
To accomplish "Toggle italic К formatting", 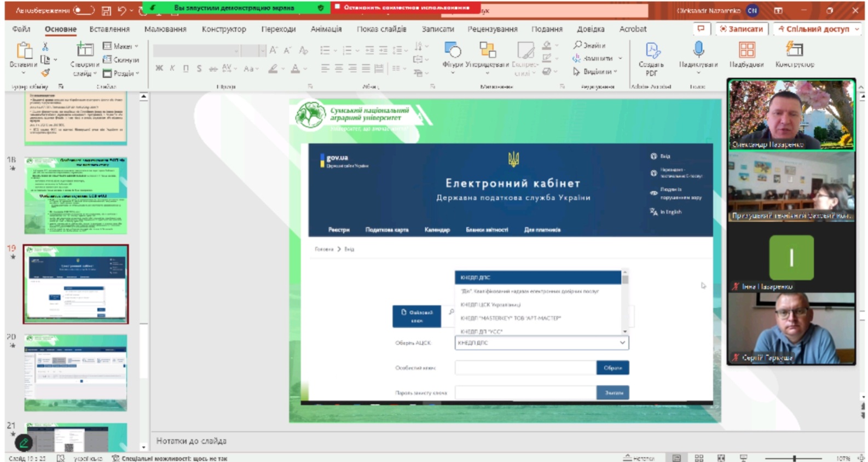I will (172, 68).
